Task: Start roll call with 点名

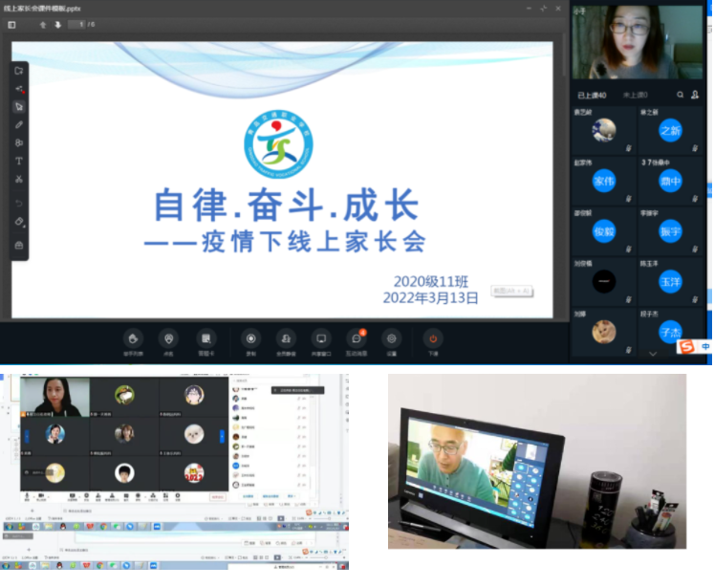Action: [169, 343]
